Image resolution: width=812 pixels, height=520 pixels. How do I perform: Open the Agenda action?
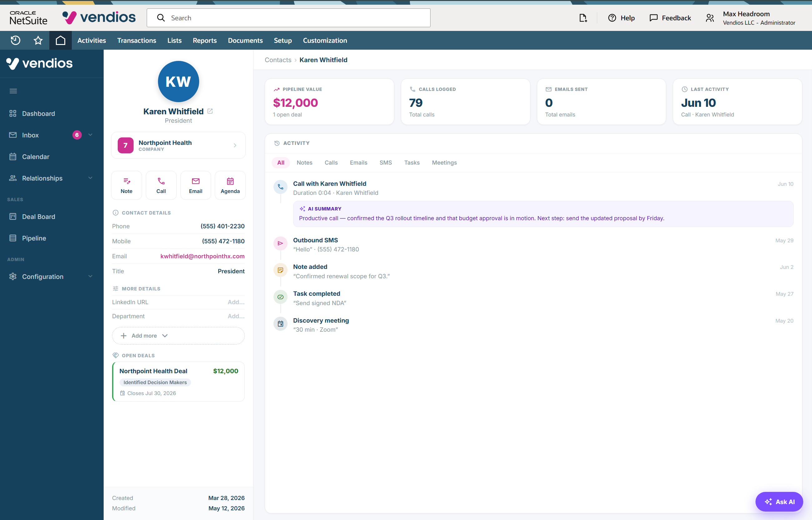click(230, 186)
